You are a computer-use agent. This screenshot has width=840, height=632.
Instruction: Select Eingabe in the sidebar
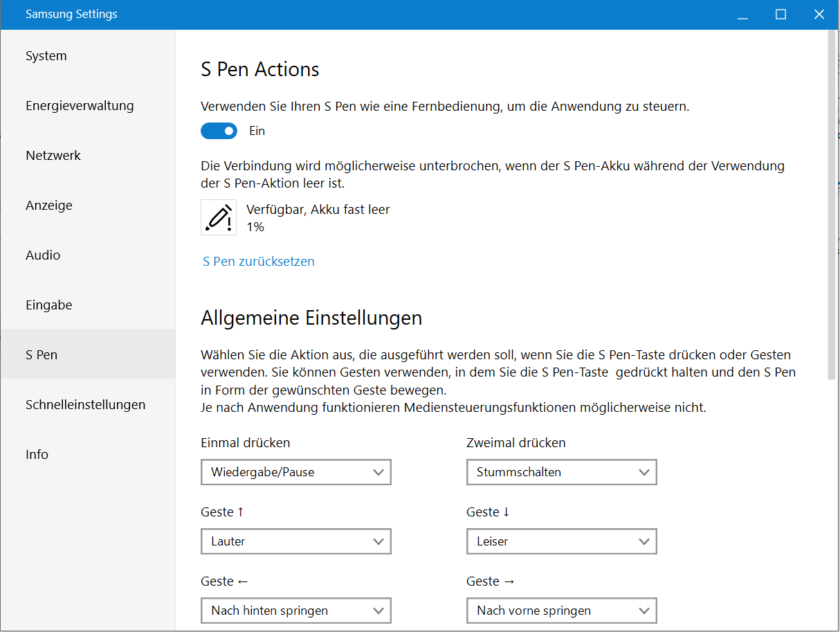49,305
